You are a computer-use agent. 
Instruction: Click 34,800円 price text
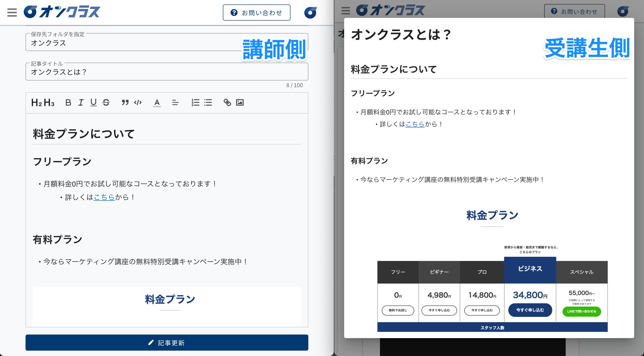[x=530, y=295]
